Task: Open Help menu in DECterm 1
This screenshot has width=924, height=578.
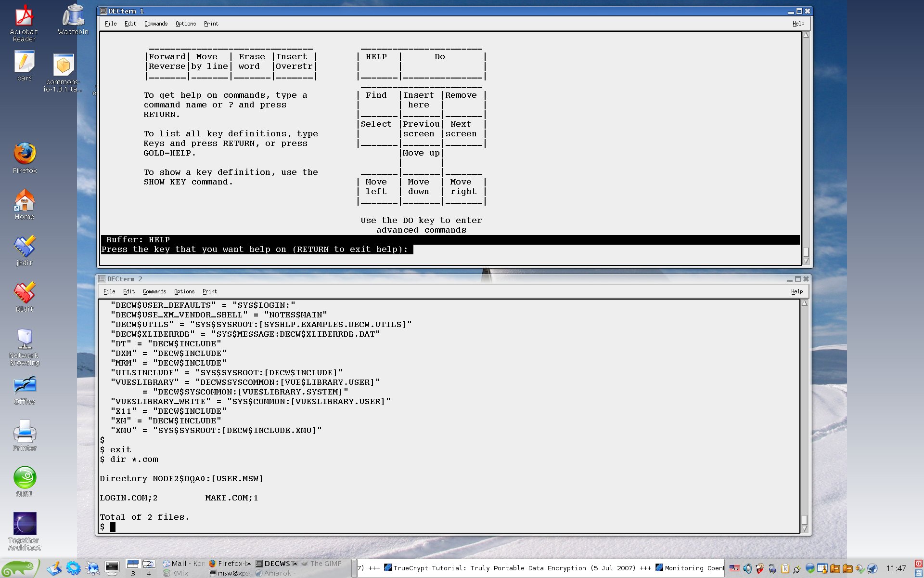Action: click(798, 24)
